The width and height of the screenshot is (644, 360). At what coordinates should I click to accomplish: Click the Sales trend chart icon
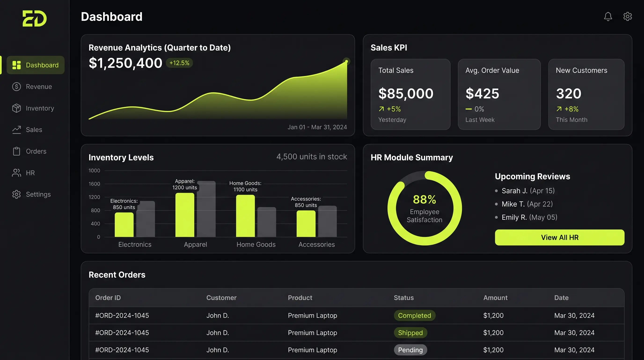(x=17, y=130)
